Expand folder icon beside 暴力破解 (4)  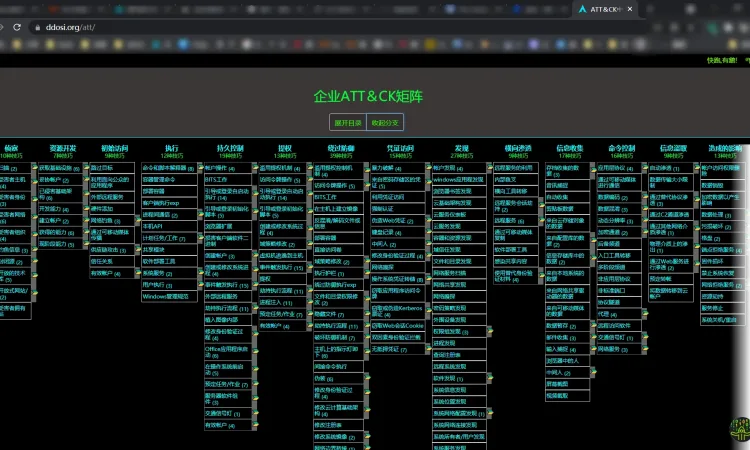(429, 168)
